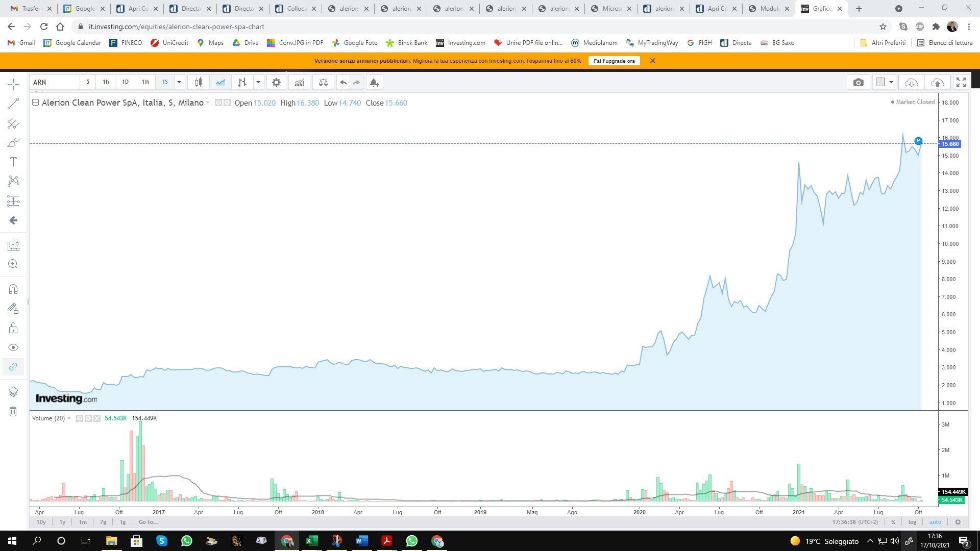Select the XABCD pattern tool
The height and width of the screenshot is (551, 980).
pos(13,181)
